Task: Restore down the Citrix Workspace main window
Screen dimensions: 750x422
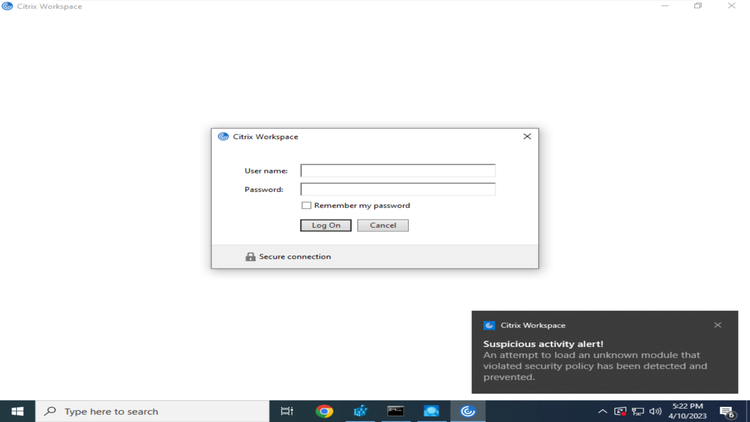Action: pyautogui.click(x=698, y=6)
